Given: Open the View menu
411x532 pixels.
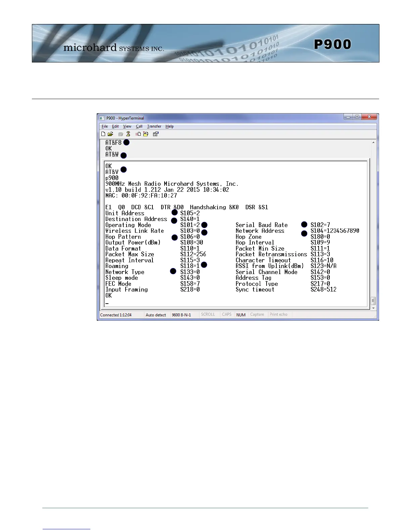Looking at the screenshot, I should tap(127, 126).
